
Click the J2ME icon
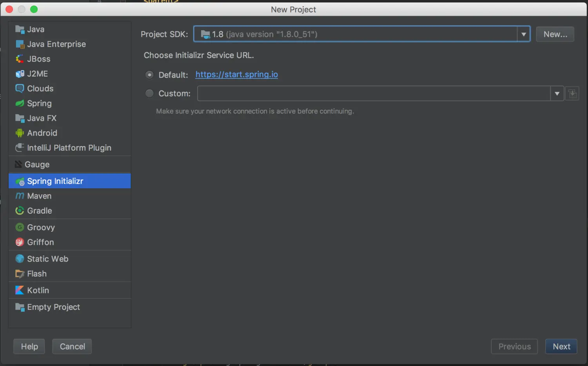click(20, 74)
